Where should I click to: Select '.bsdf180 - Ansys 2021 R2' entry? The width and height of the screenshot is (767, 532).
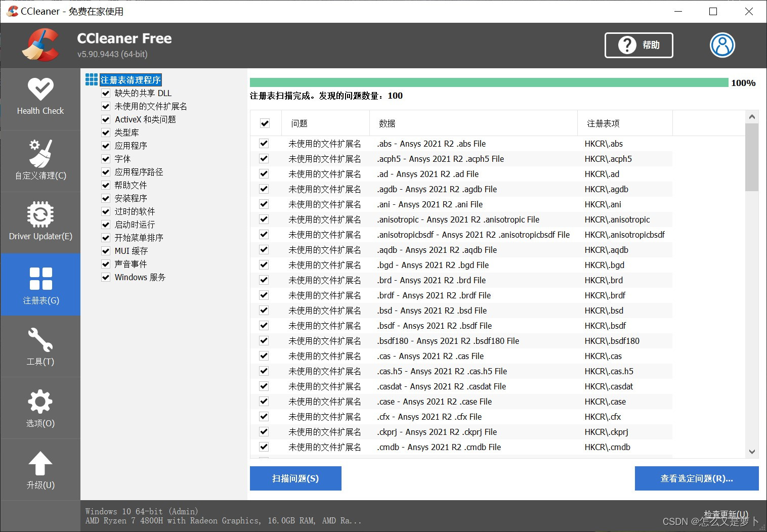point(448,341)
